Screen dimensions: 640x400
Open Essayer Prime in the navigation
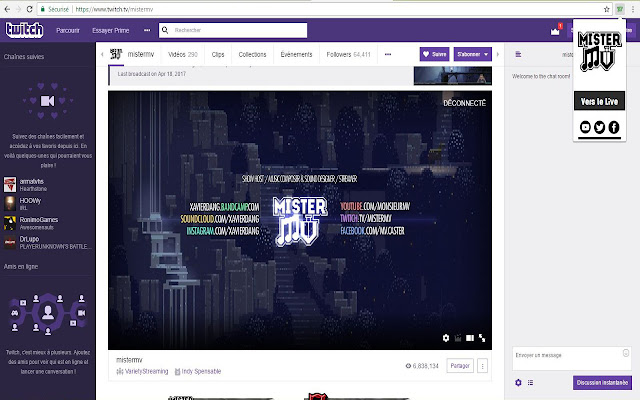click(111, 30)
